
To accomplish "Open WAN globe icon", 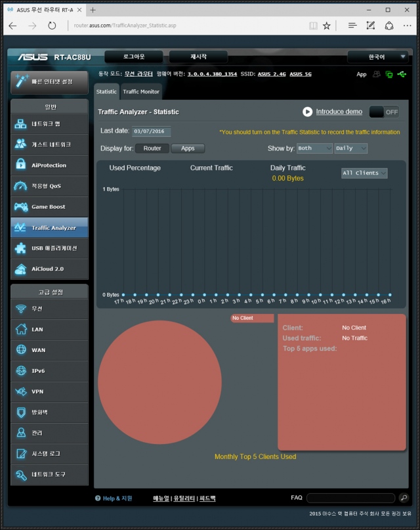I will [x=21, y=349].
